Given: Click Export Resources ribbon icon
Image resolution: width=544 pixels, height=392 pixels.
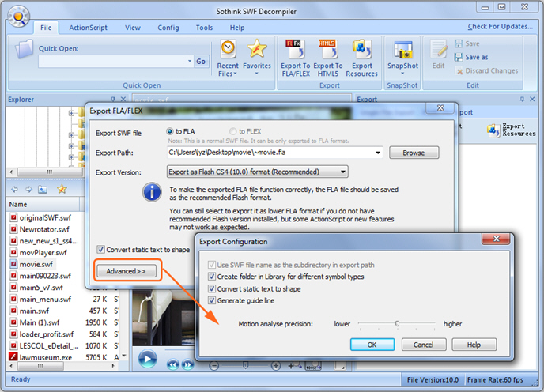Looking at the screenshot, I should click(361, 58).
